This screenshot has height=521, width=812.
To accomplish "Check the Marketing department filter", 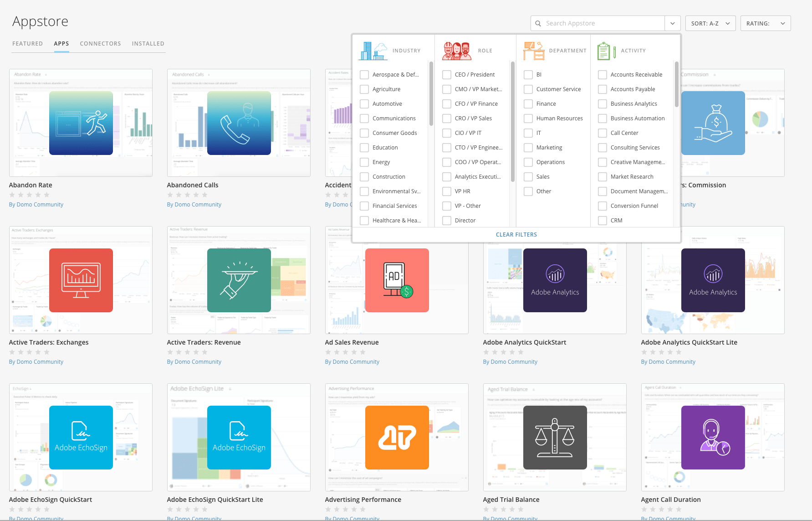I will coord(528,147).
